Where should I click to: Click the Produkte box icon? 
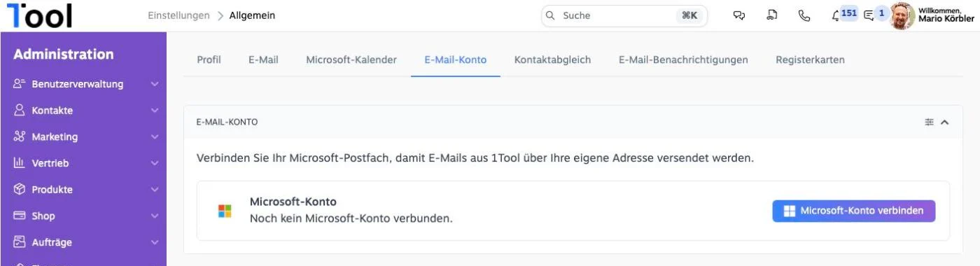19,190
